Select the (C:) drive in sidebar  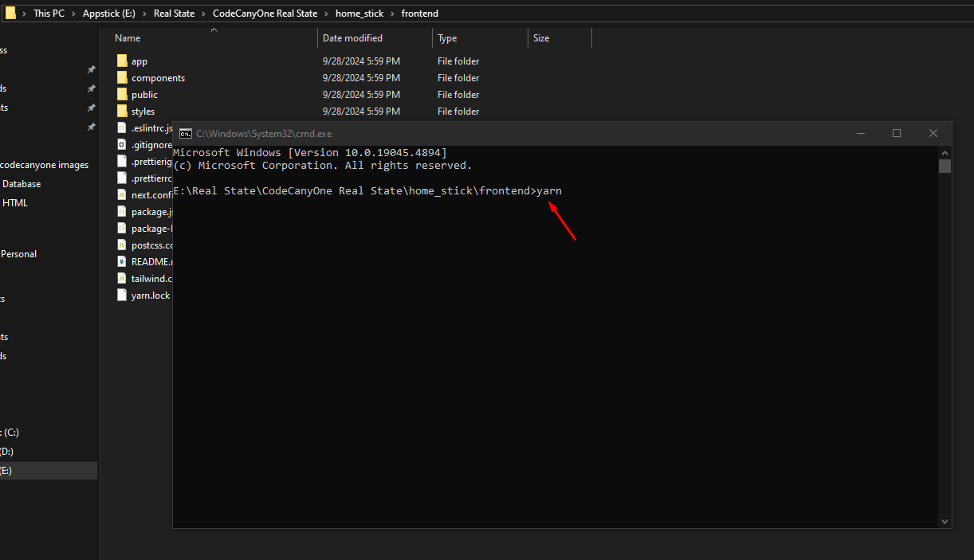pos(10,433)
